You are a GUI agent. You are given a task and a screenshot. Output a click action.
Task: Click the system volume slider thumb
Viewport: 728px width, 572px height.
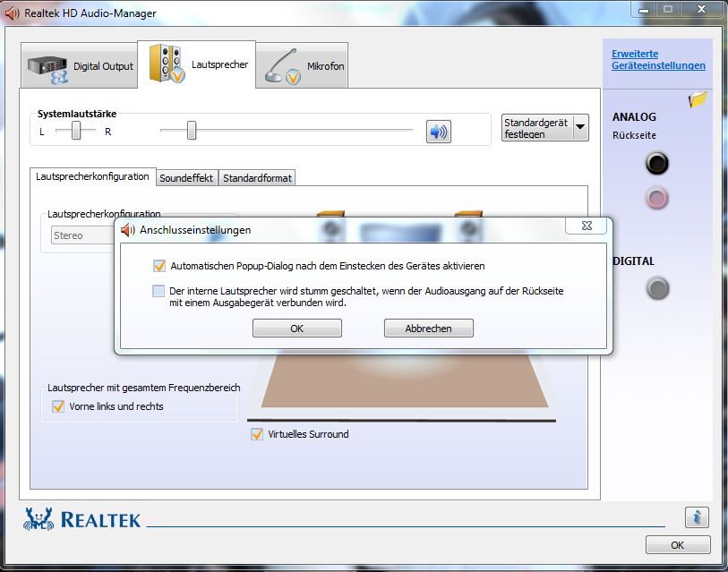[x=192, y=131]
